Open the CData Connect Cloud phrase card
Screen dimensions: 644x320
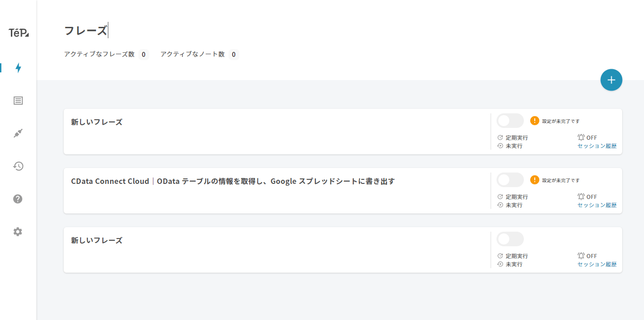233,181
